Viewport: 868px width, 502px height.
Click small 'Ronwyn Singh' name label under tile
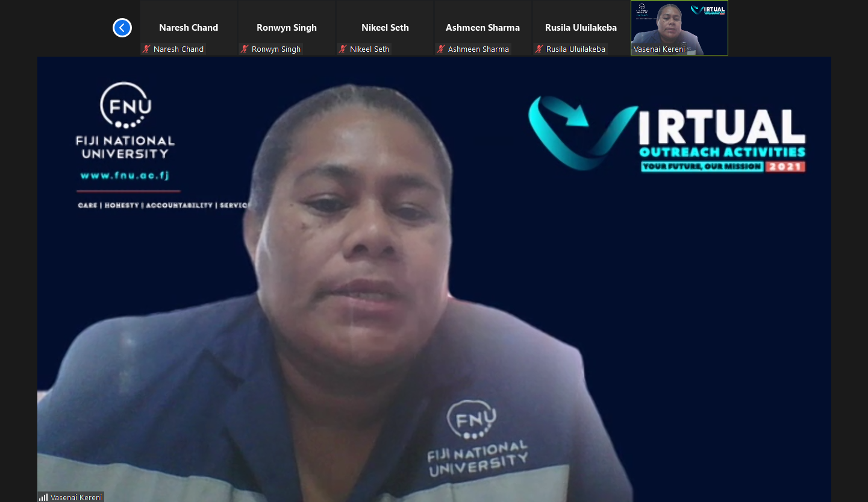[x=276, y=49]
